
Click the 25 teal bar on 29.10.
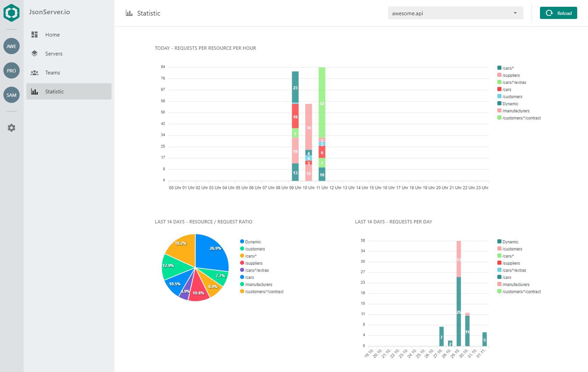pyautogui.click(x=459, y=311)
